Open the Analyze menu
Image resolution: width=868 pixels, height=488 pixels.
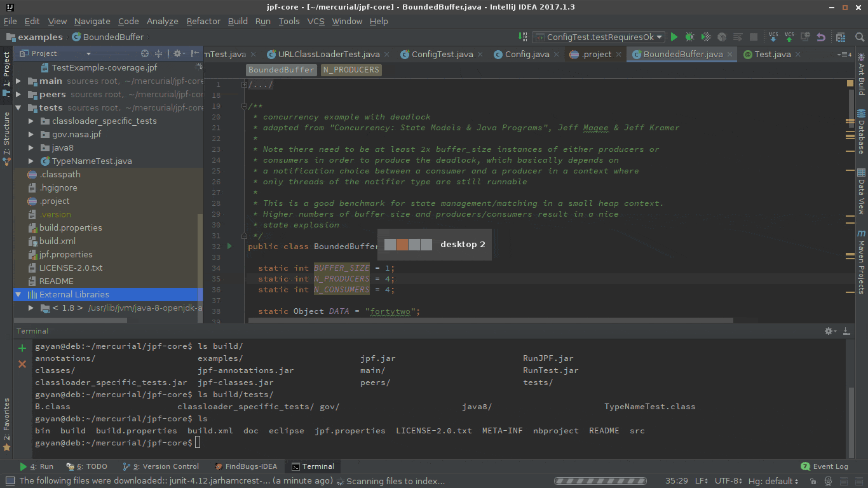point(163,21)
